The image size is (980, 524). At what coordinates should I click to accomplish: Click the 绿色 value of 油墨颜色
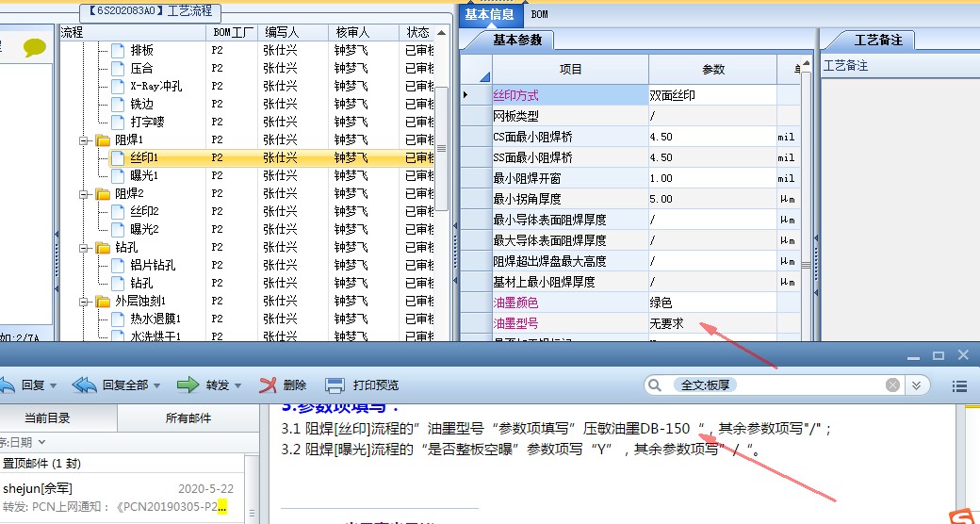point(712,303)
